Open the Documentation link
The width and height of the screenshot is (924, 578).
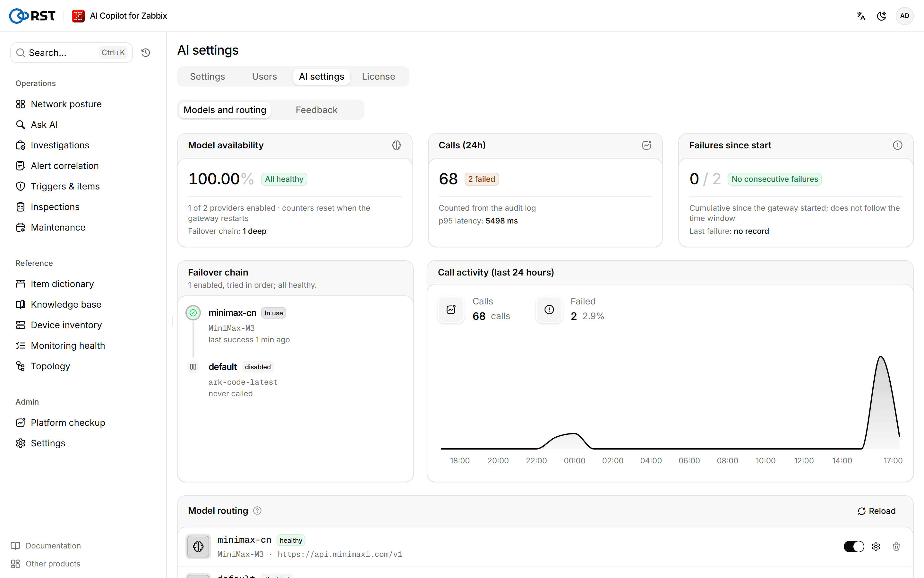point(46,546)
